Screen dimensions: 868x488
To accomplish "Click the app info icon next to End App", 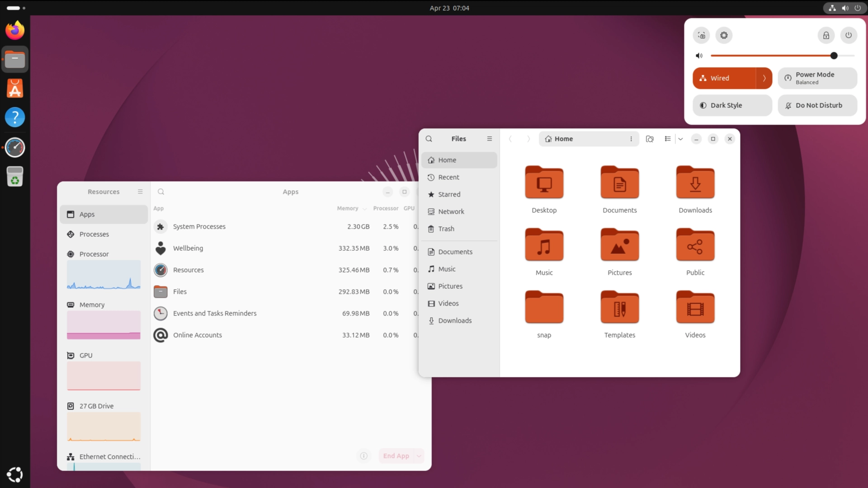I will click(364, 455).
